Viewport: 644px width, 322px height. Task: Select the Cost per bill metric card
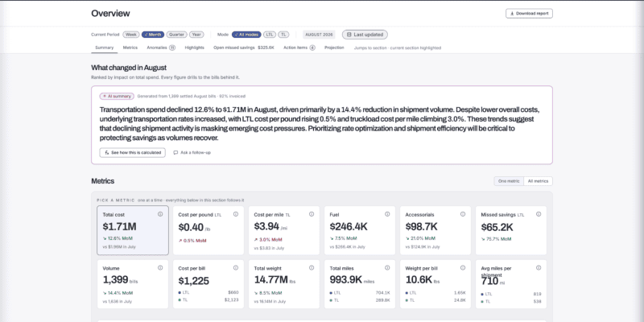[208, 284]
